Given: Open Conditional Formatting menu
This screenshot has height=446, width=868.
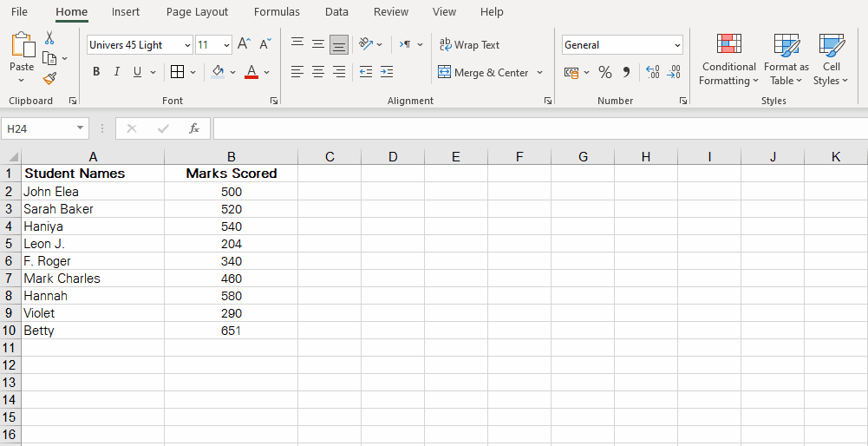Looking at the screenshot, I should point(728,59).
